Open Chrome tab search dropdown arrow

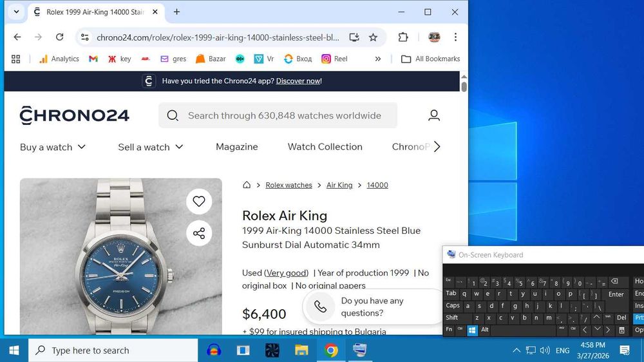[17, 12]
